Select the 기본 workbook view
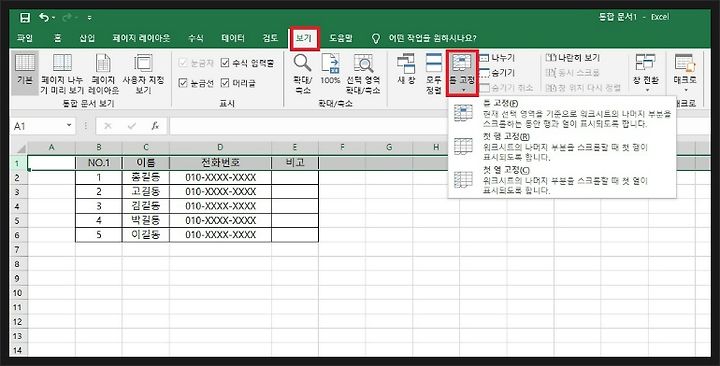The image size is (720, 366). point(25,73)
